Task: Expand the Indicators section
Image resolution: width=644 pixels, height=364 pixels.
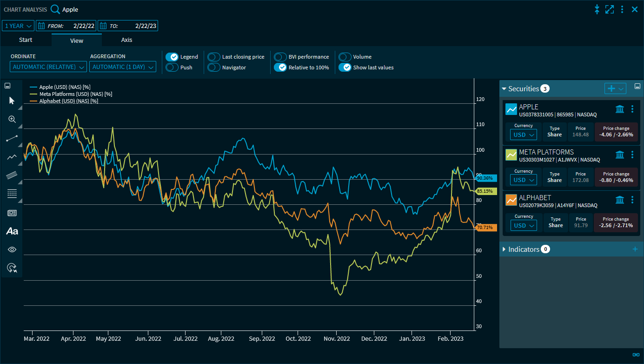Action: 504,249
